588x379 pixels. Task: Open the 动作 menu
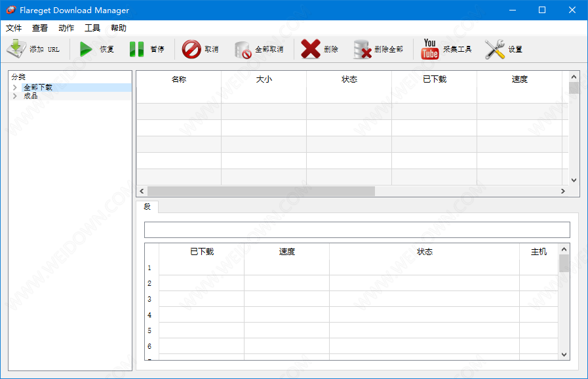click(x=66, y=28)
